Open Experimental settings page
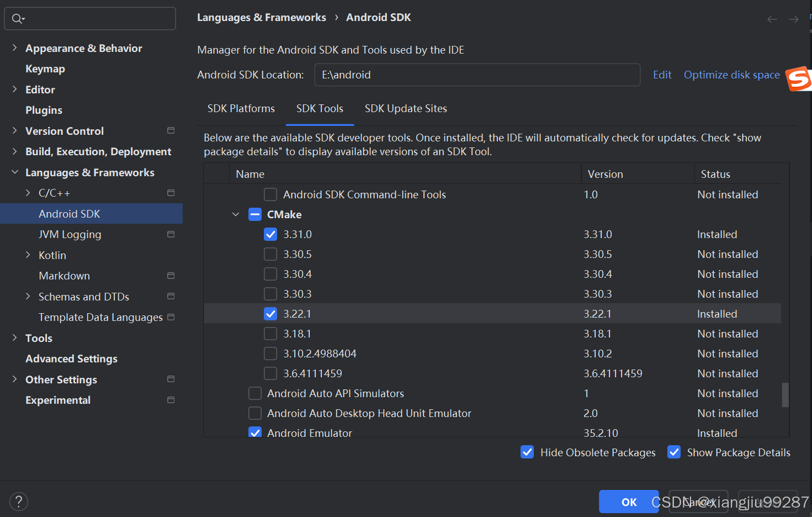812x517 pixels. (x=58, y=400)
